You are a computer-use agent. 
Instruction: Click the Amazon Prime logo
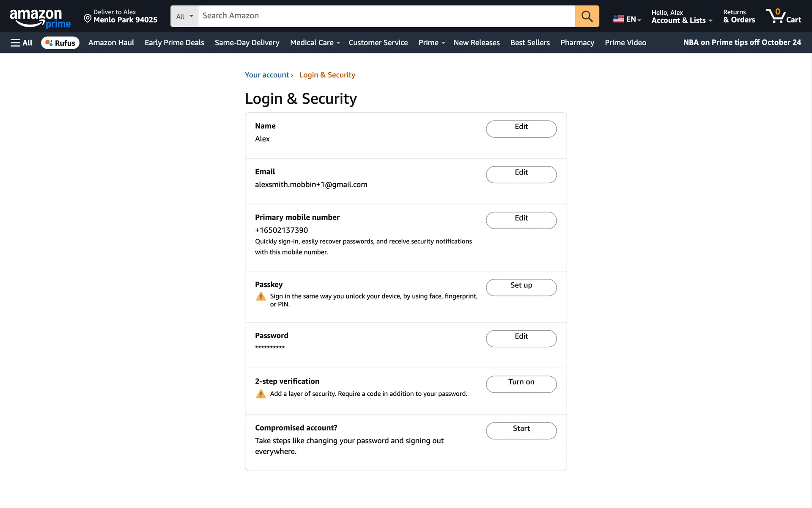pos(40,18)
